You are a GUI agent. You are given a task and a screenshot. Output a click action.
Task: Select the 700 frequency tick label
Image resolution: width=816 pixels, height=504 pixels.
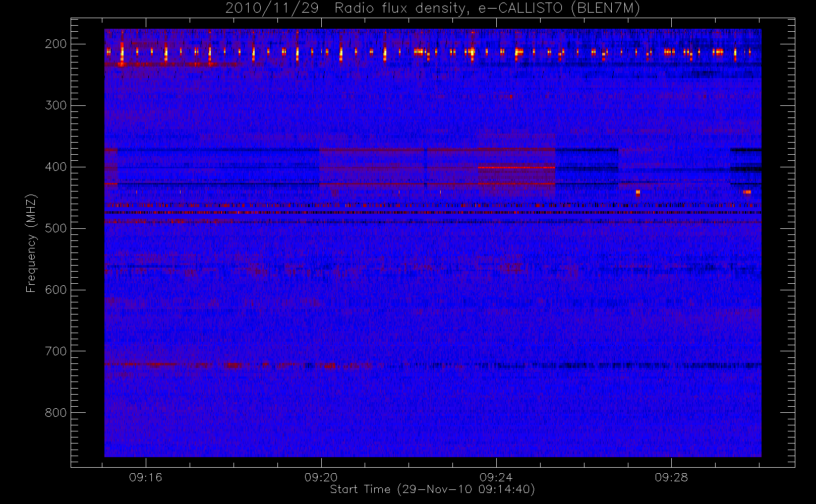pos(55,351)
